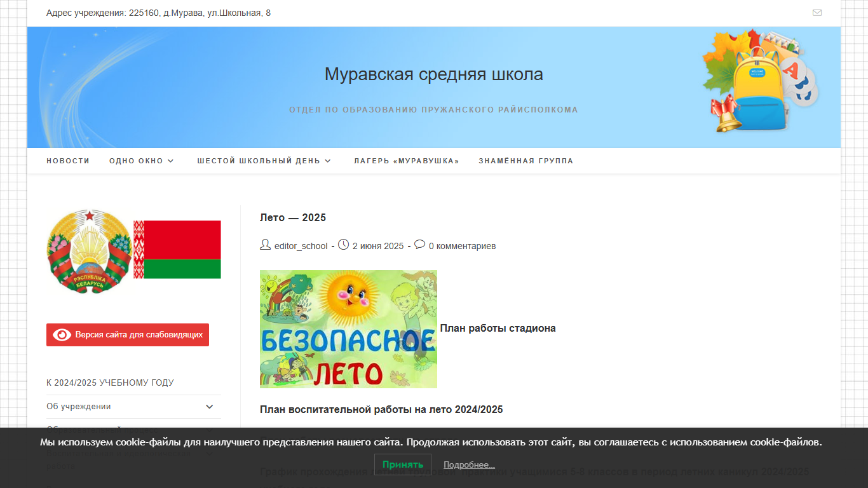
Task: Open Лагерь «Муравушка» menu item
Action: 407,161
